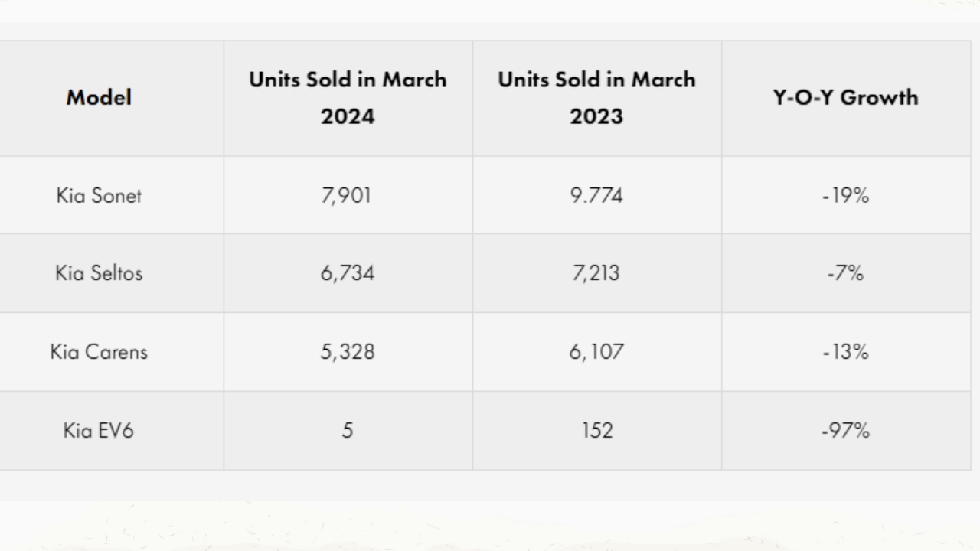Image resolution: width=980 pixels, height=551 pixels.
Task: Click the 7,901 units value
Action: (x=348, y=196)
